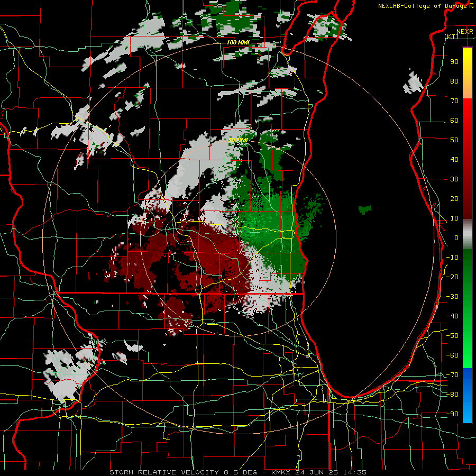The height and width of the screenshot is (476, 476).
Task: Click the -60 value on the velocity scale
Action: 452,355
